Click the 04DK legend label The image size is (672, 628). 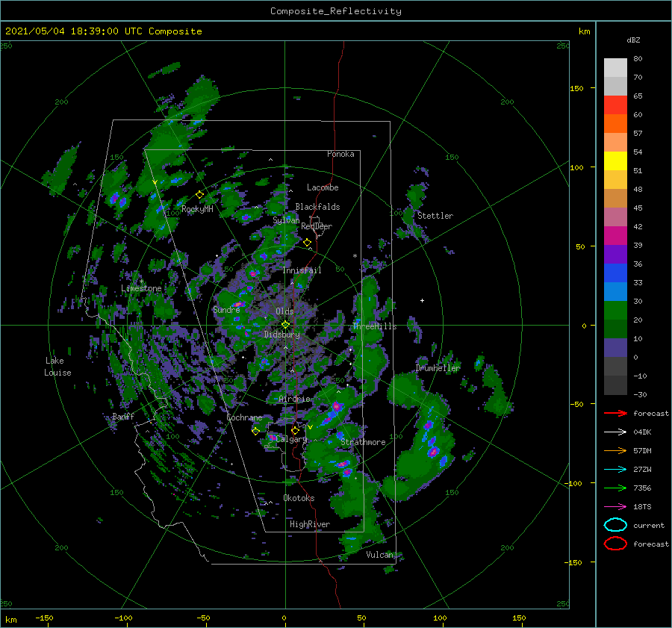[642, 432]
